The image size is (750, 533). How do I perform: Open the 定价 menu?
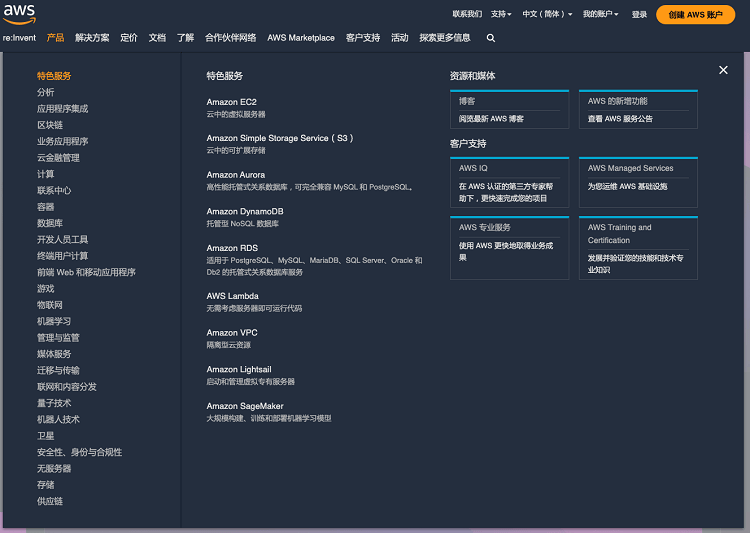tap(129, 38)
